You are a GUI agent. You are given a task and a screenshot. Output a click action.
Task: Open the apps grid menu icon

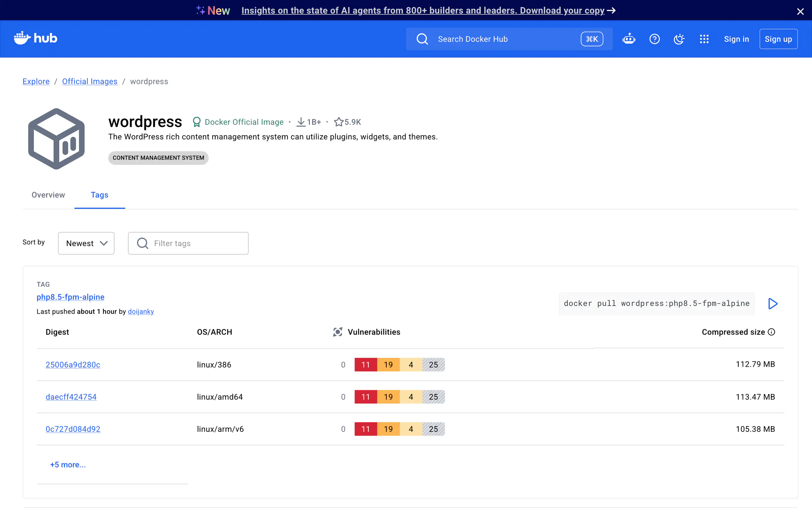[704, 39]
